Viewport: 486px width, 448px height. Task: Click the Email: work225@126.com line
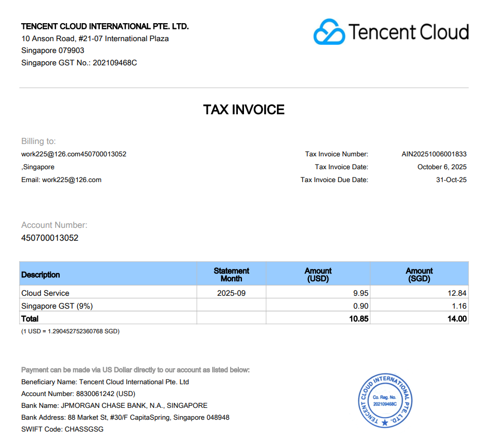pyautogui.click(x=61, y=180)
